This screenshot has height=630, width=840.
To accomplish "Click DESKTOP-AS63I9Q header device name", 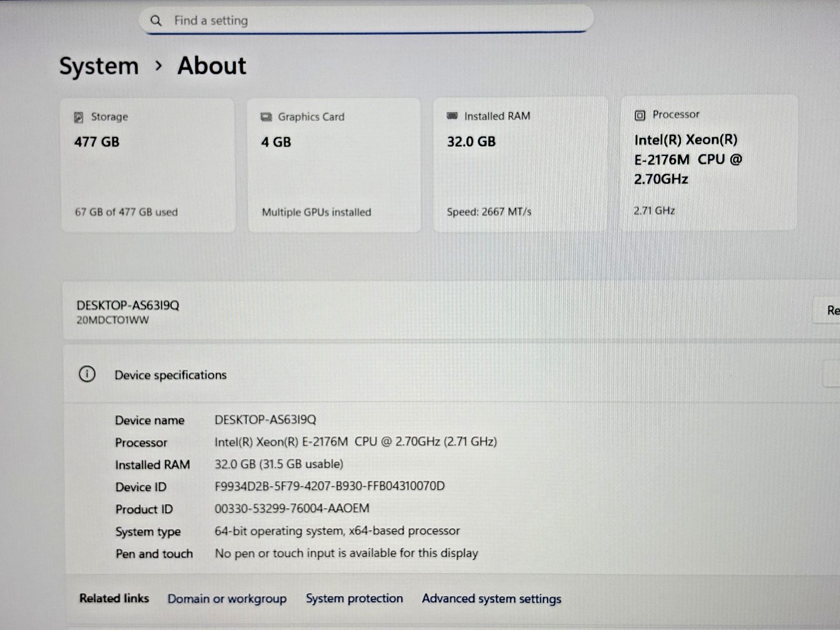I will (x=128, y=305).
